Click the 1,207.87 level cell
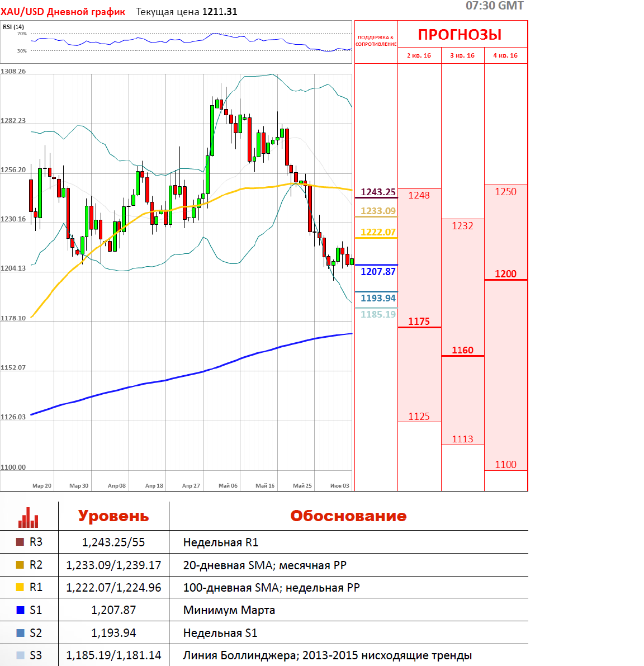This screenshot has height=666, width=644. [x=113, y=610]
